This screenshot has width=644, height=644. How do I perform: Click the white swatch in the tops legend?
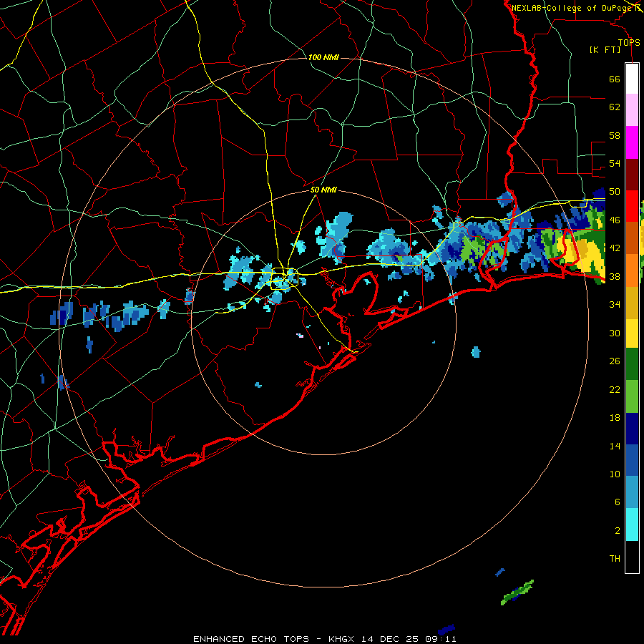632,79
